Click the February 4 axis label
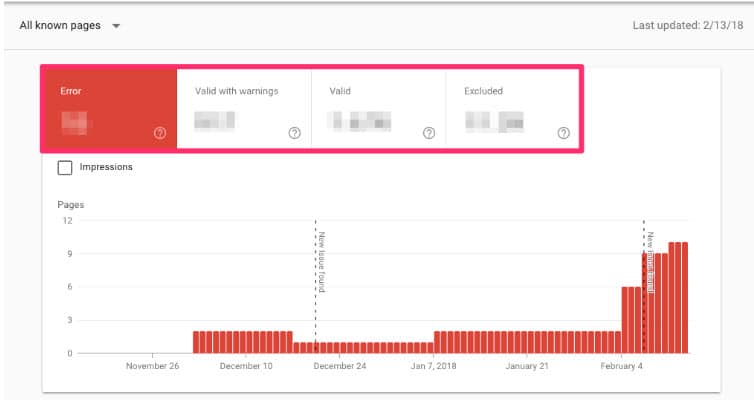 click(621, 366)
